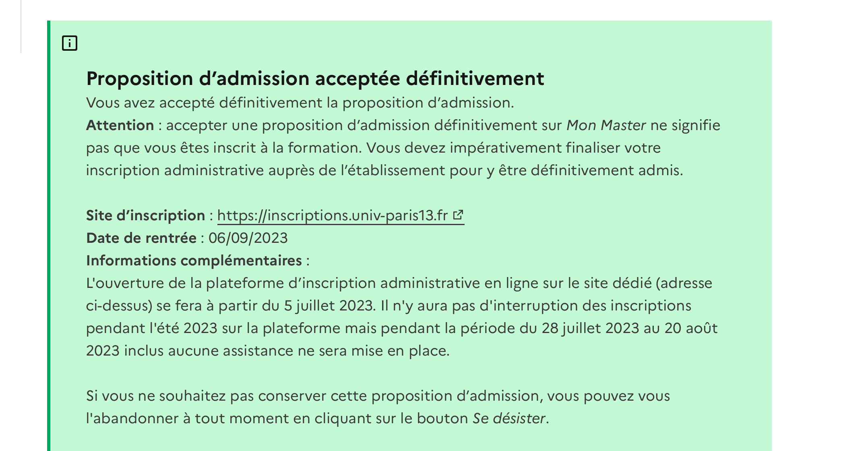Click the heading 'Proposition d'admission acceptée définitivement'

pyautogui.click(x=315, y=78)
